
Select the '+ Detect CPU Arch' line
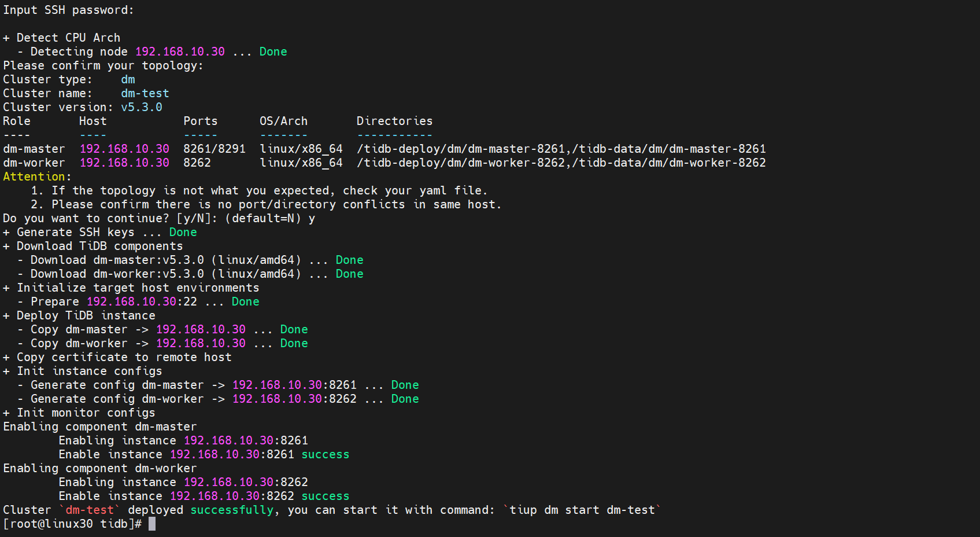point(62,38)
